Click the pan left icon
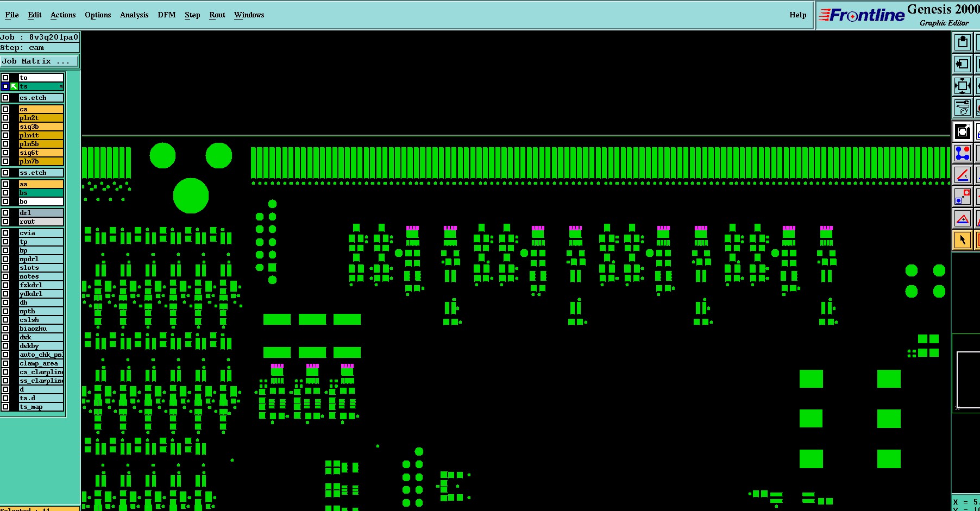 coord(962,64)
